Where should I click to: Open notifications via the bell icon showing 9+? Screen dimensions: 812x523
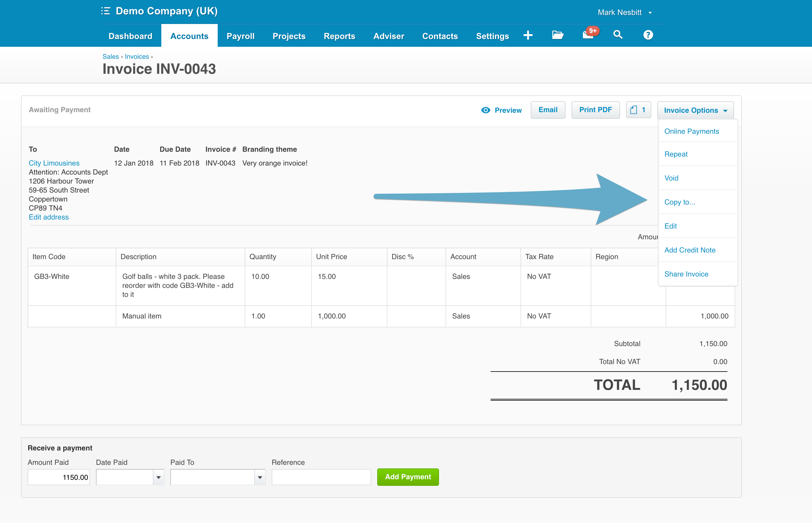pyautogui.click(x=588, y=35)
